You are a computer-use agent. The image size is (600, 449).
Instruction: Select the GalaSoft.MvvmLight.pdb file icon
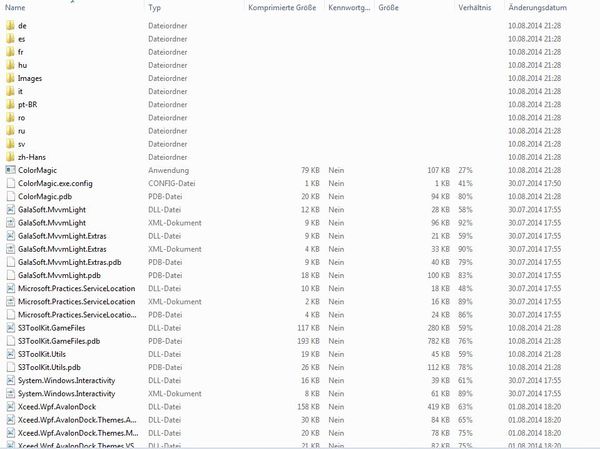click(10, 275)
